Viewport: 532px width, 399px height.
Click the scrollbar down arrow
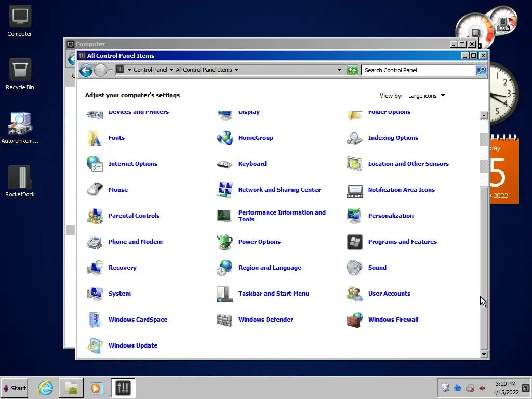point(484,354)
